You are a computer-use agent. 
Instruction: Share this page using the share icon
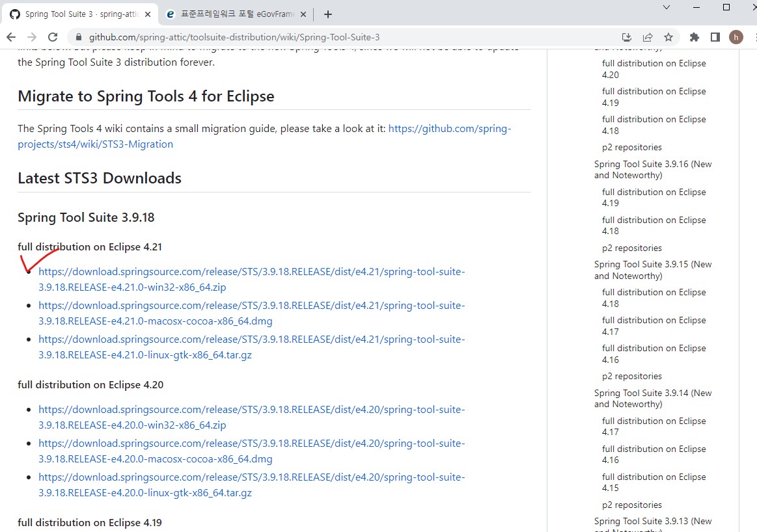[648, 37]
